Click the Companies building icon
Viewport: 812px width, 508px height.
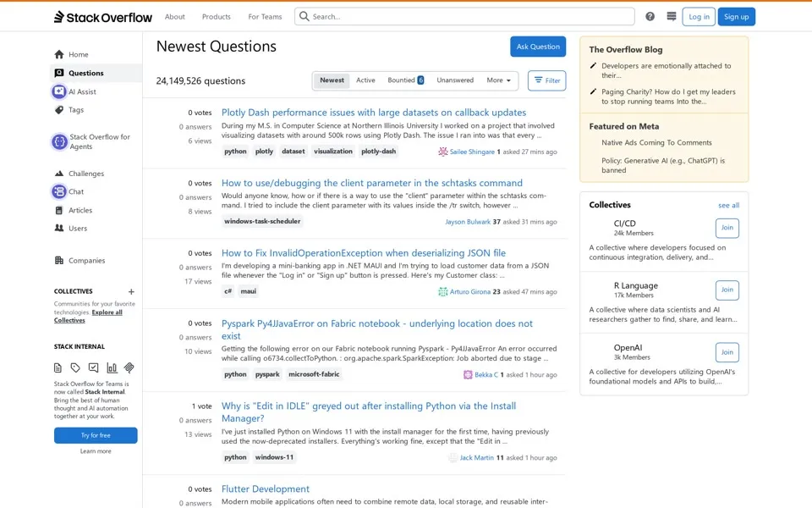pyautogui.click(x=59, y=261)
